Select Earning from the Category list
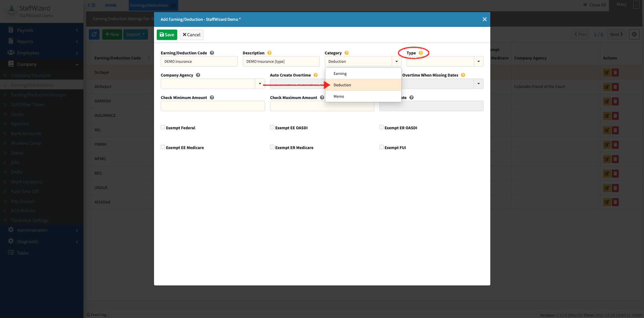The width and height of the screenshot is (644, 318). tap(340, 74)
